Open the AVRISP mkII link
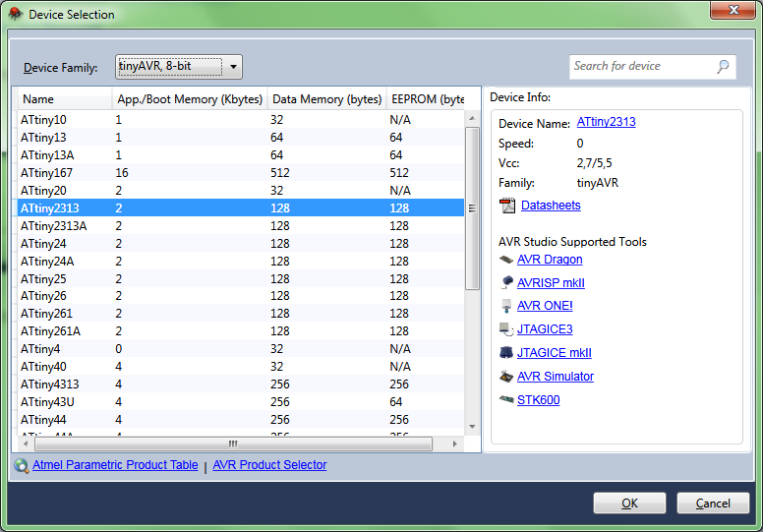763x532 pixels. pyautogui.click(x=551, y=283)
